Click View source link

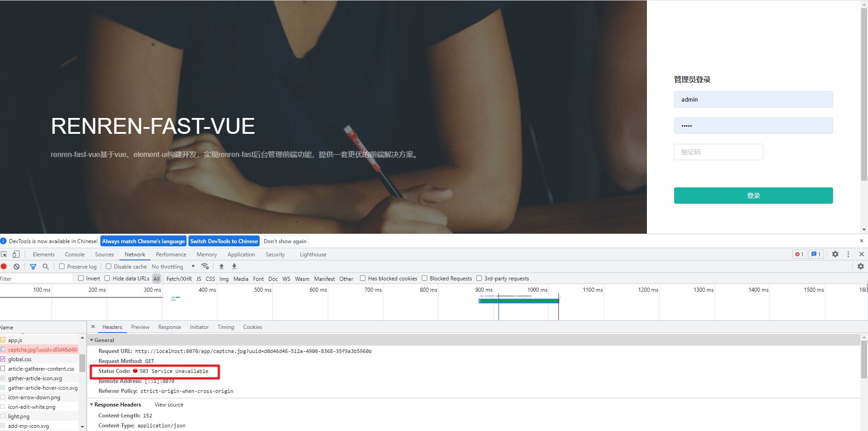pyautogui.click(x=169, y=405)
